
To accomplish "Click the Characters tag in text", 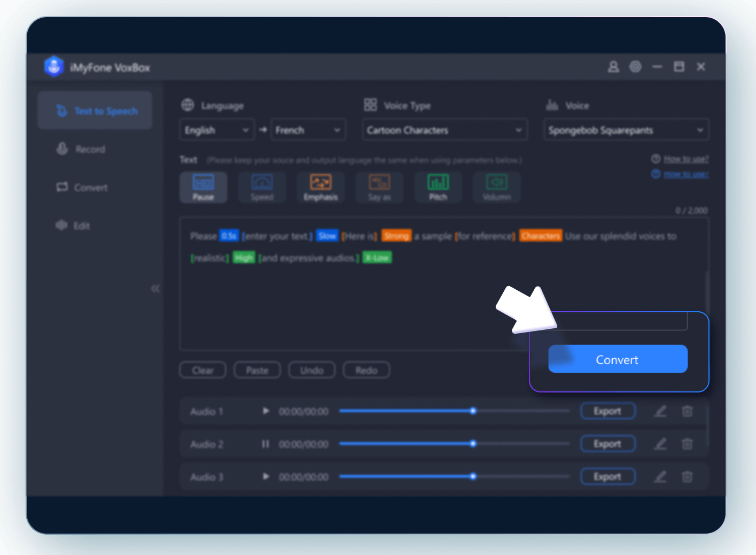I will click(541, 236).
